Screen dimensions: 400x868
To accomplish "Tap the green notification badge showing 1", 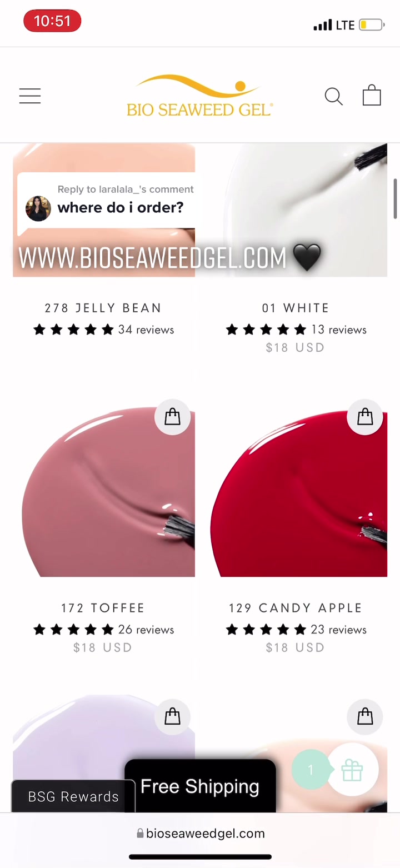I will [x=311, y=770].
